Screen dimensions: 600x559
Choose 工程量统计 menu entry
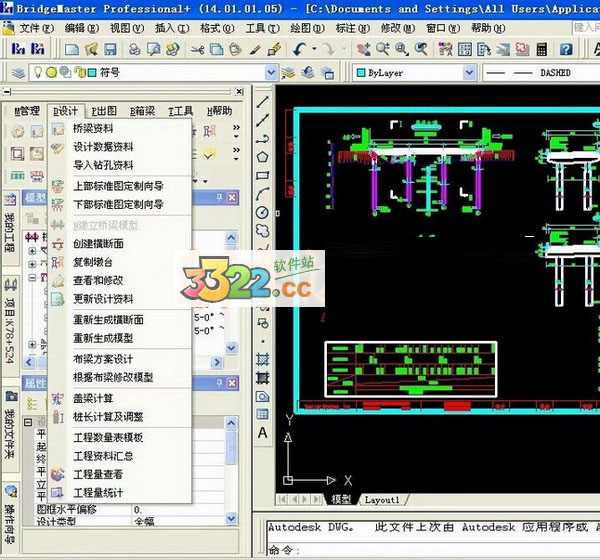tap(98, 492)
